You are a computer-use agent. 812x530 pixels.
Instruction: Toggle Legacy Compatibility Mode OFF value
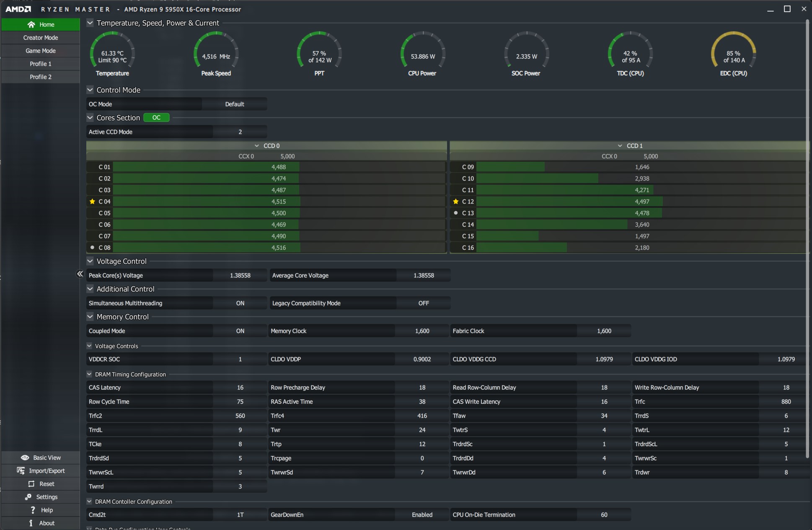pos(424,303)
